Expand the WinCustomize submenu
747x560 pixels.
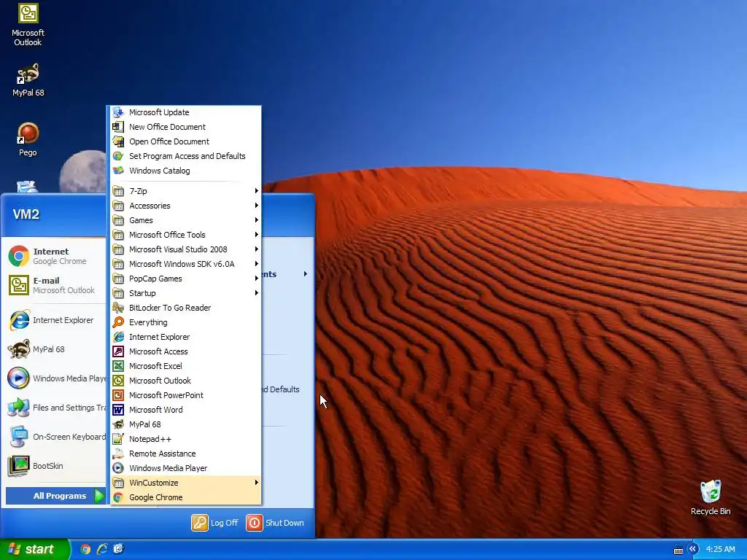point(186,483)
